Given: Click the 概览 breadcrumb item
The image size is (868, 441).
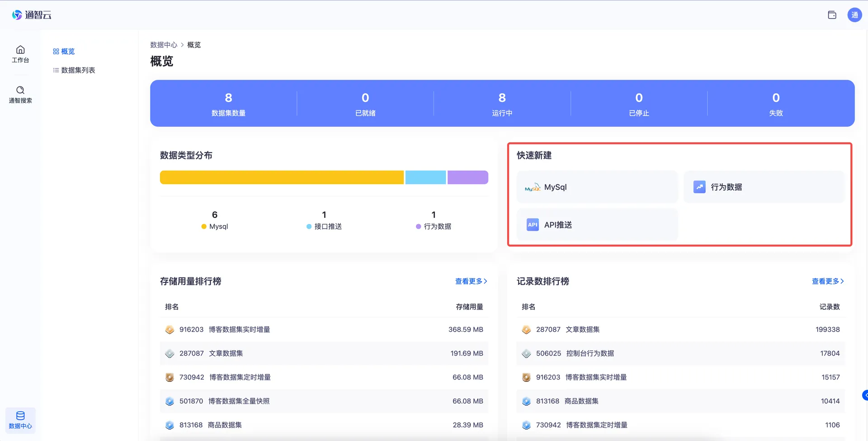Looking at the screenshot, I should (194, 45).
